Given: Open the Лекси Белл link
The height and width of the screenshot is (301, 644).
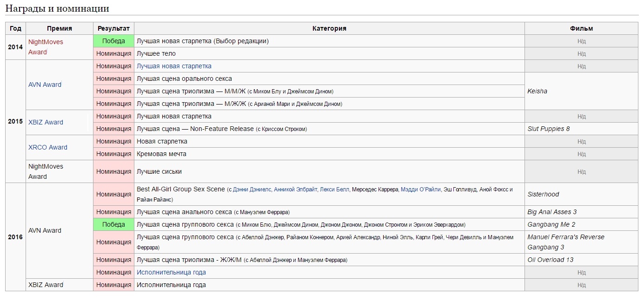Looking at the screenshot, I should pyautogui.click(x=335, y=190).
